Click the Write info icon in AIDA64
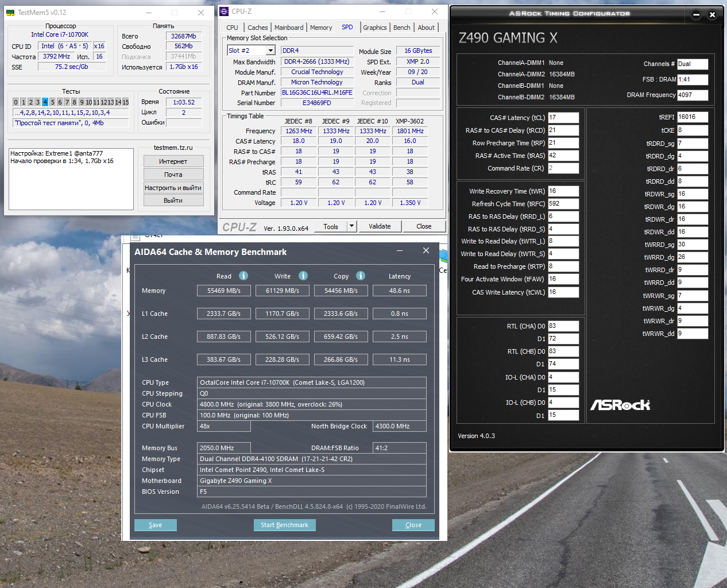The height and width of the screenshot is (588, 727). point(303,276)
